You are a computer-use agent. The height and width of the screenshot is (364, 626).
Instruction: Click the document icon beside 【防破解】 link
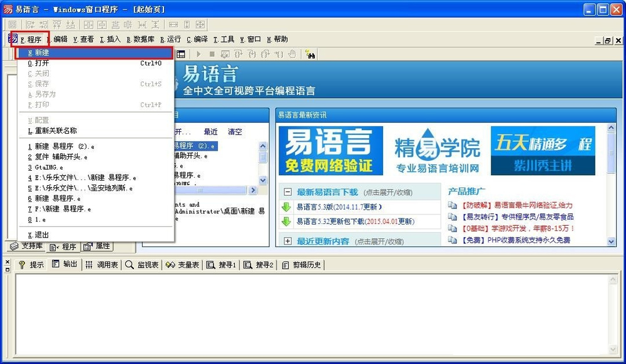[x=453, y=205]
